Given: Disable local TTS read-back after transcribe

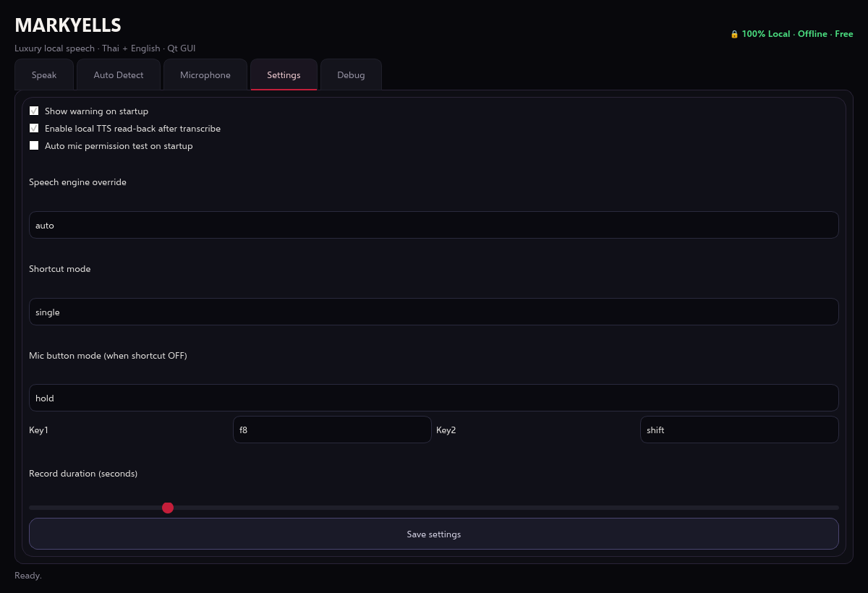Looking at the screenshot, I should point(34,129).
